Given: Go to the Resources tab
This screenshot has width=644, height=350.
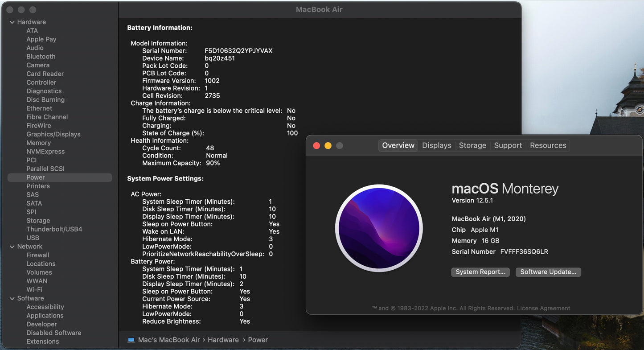Looking at the screenshot, I should pyautogui.click(x=548, y=145).
